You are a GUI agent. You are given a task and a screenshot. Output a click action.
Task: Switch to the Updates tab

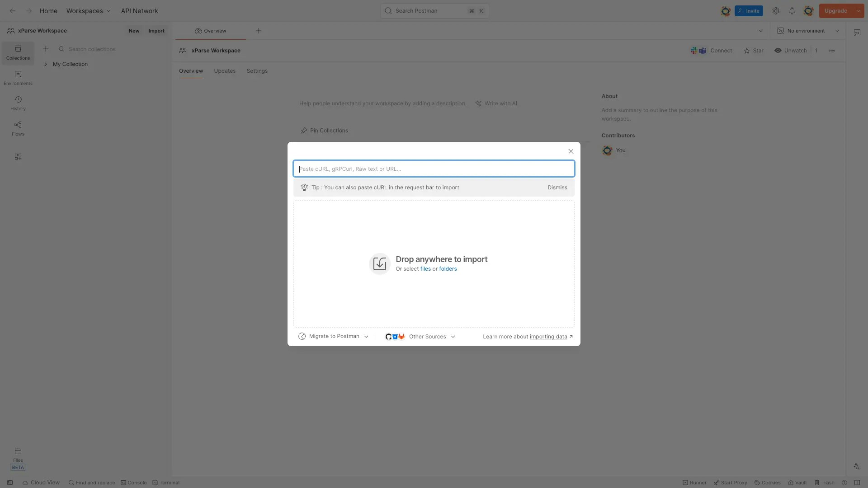click(x=225, y=71)
